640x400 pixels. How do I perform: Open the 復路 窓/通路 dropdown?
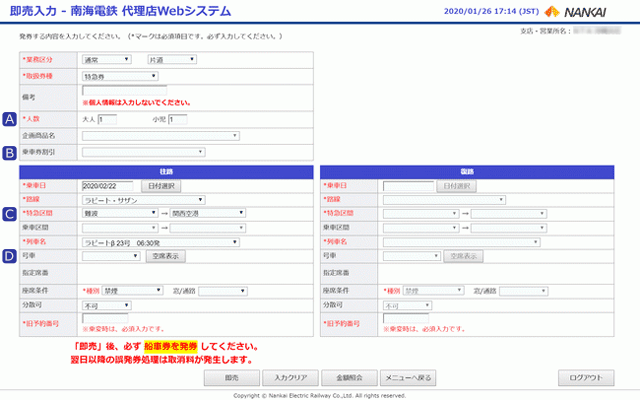tap(524, 291)
